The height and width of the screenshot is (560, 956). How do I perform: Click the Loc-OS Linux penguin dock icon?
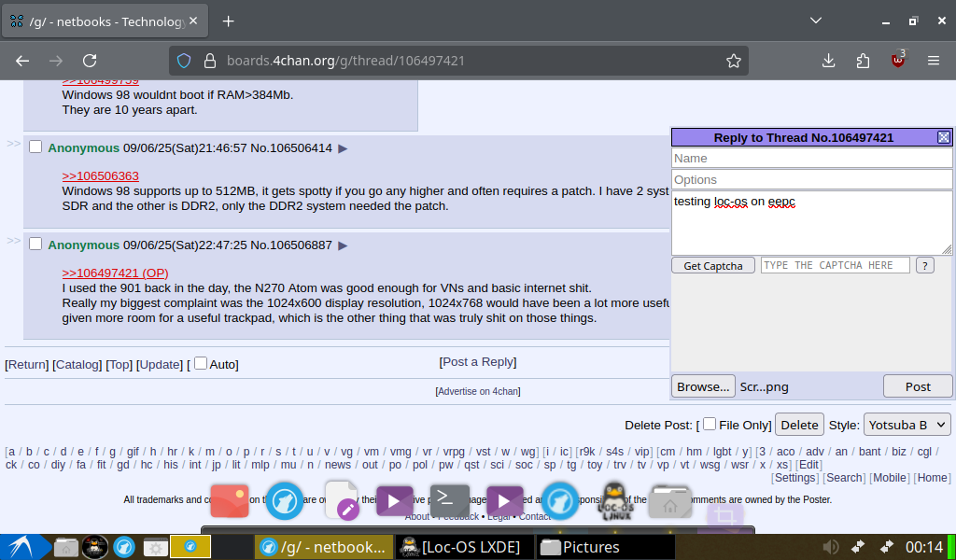pos(616,501)
